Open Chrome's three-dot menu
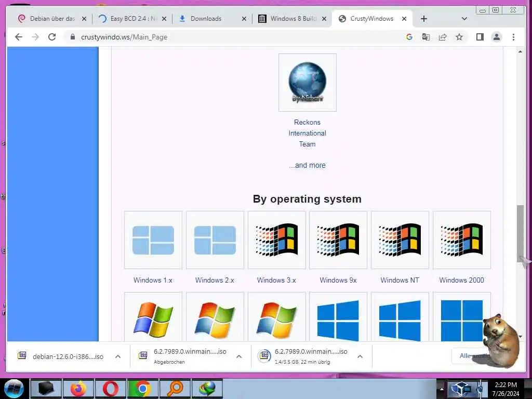 (513, 37)
